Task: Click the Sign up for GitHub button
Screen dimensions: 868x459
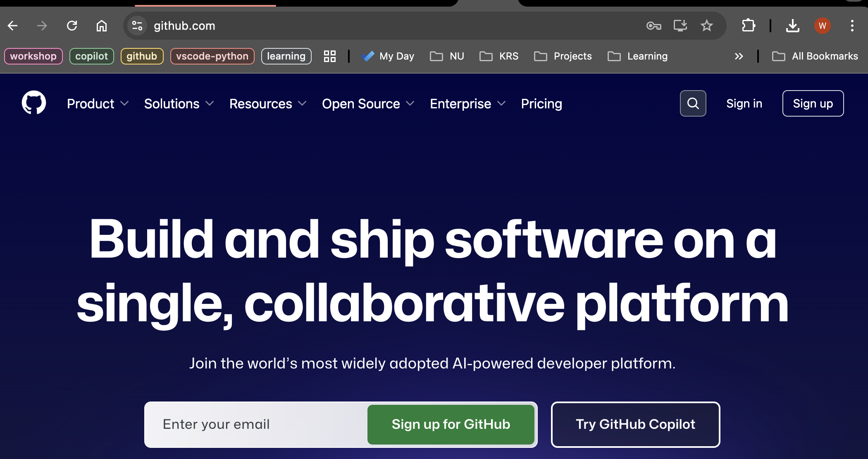Action: [451, 424]
